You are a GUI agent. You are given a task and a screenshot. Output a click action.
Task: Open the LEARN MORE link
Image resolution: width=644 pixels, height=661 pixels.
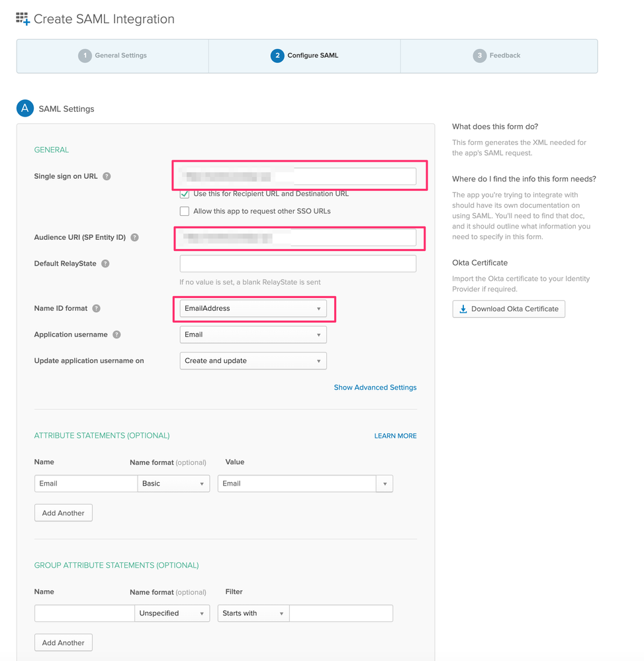pyautogui.click(x=396, y=436)
